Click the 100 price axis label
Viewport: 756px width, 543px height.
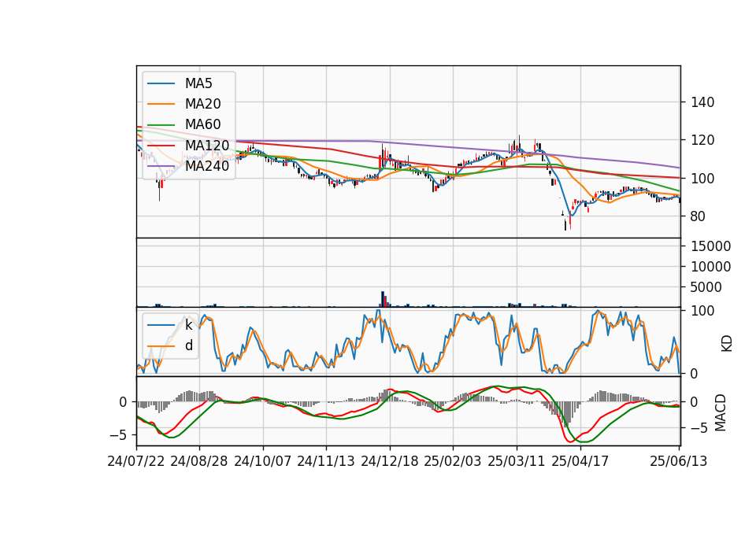702,179
